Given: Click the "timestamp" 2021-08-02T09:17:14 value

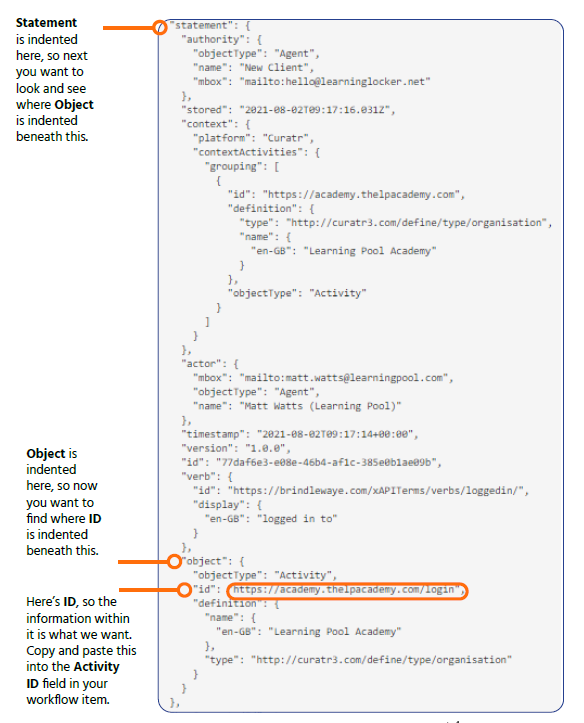Looking at the screenshot, I should click(335, 434).
